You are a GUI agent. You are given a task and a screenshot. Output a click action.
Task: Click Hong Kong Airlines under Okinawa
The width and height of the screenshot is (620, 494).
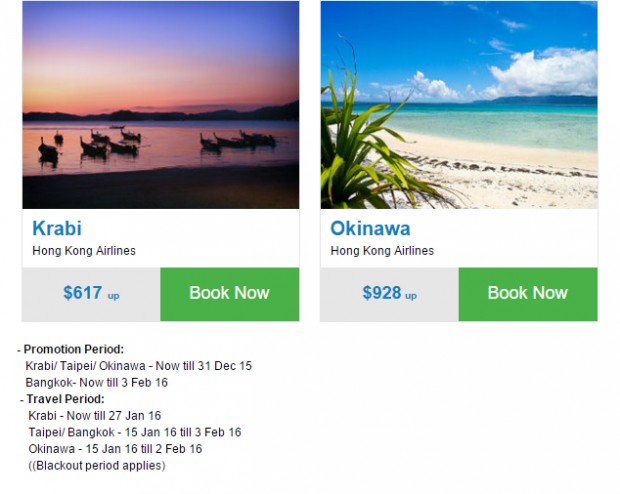[x=382, y=251]
